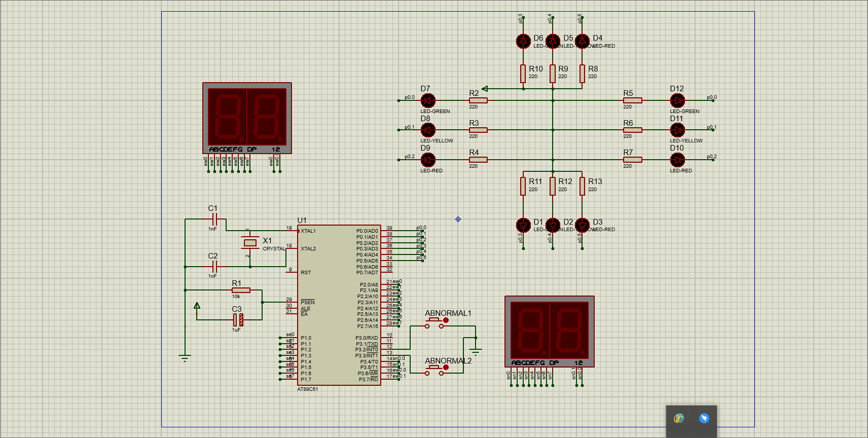
Task: Click the LED-YELLOW label under D11
Action: [x=686, y=141]
